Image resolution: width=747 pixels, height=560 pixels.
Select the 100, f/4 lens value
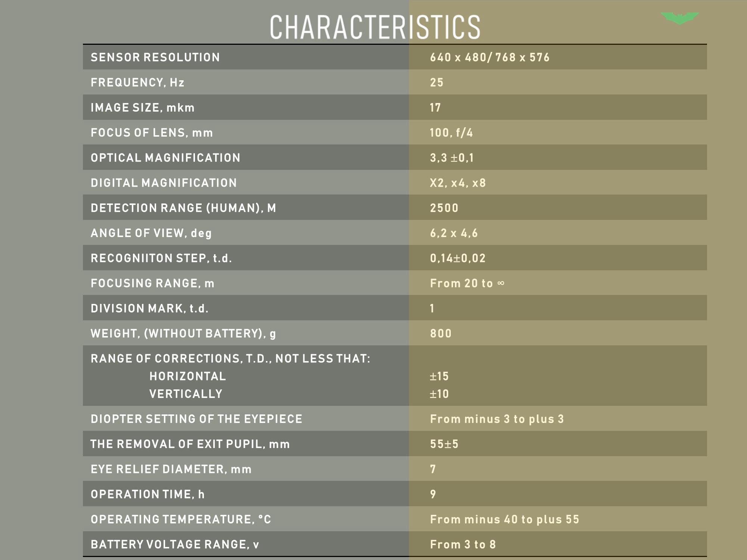451,133
